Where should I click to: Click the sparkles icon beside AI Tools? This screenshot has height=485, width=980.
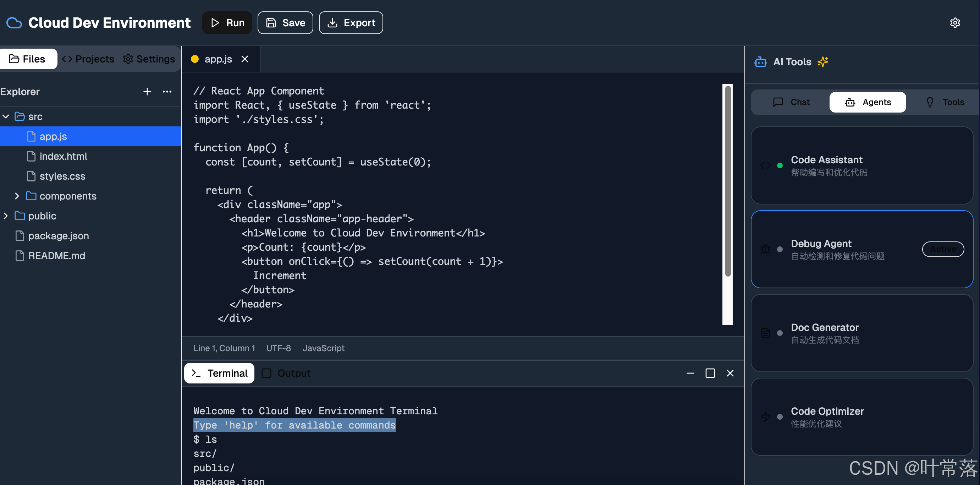tap(823, 62)
